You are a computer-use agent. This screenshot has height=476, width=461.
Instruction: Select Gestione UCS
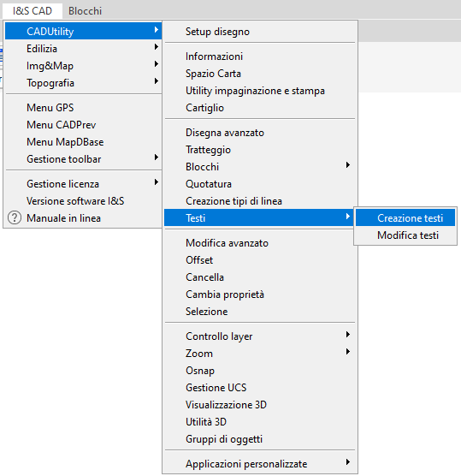[260, 387]
